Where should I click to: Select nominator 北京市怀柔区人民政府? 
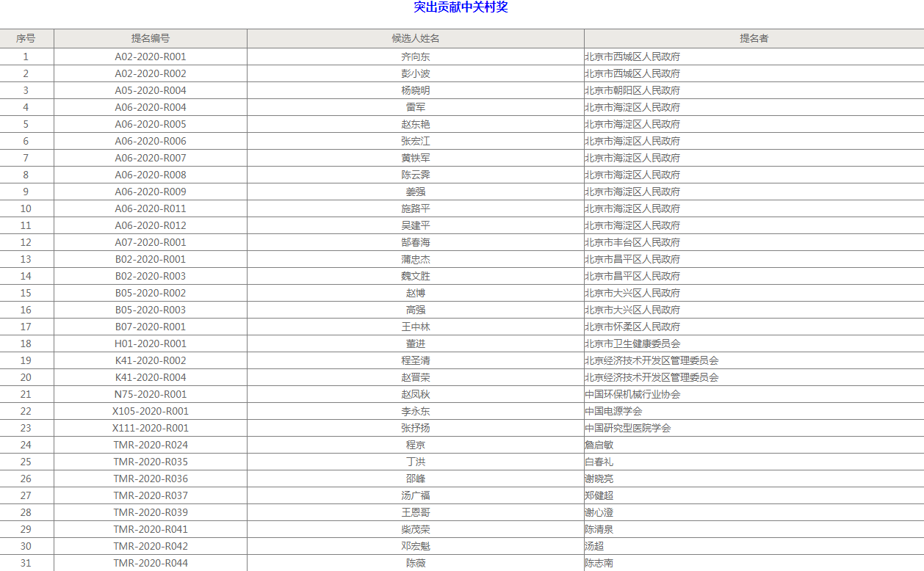click(x=632, y=327)
